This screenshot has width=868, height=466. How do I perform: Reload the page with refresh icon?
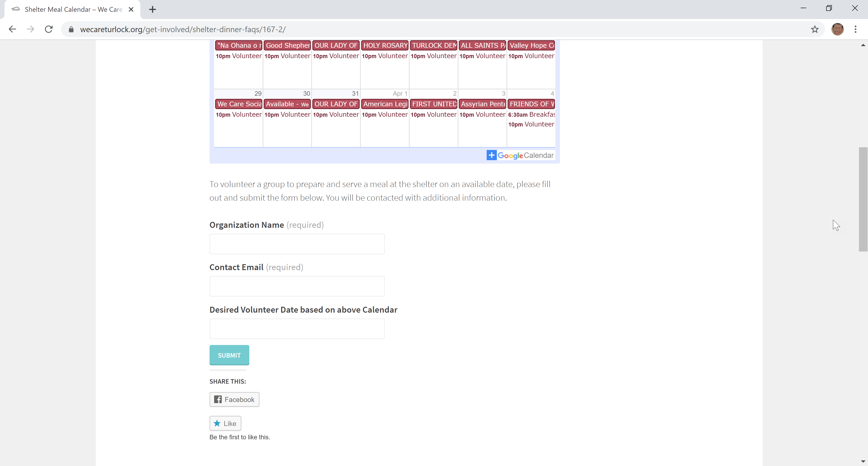click(49, 29)
